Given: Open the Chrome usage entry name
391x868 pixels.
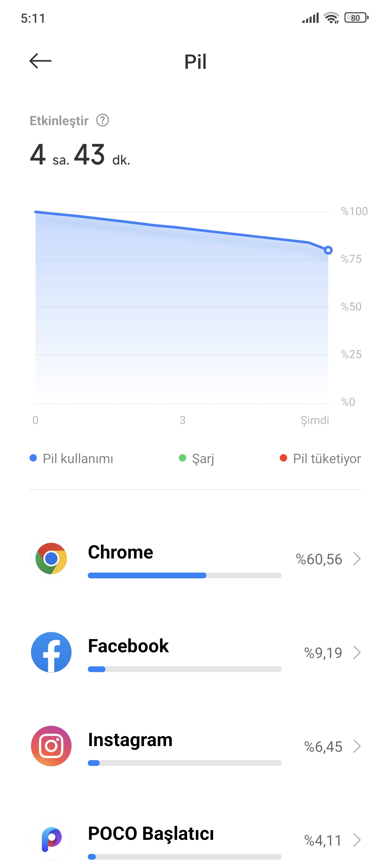Looking at the screenshot, I should click(x=121, y=552).
